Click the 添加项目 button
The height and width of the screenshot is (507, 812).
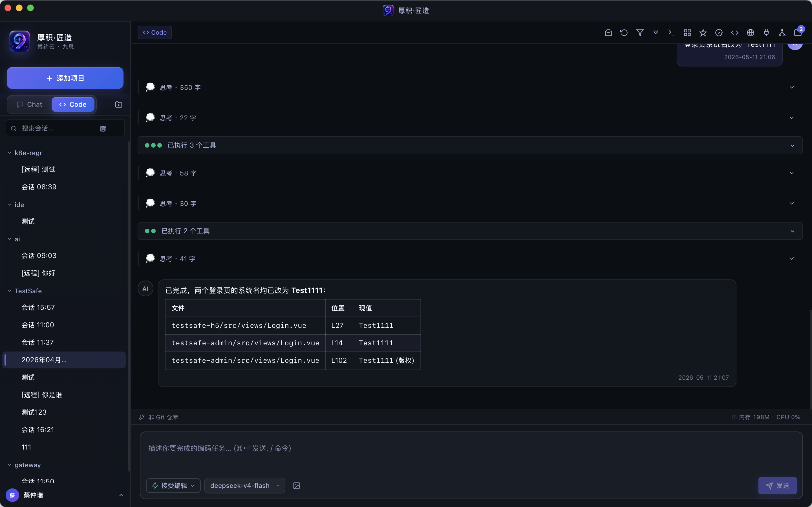65,78
